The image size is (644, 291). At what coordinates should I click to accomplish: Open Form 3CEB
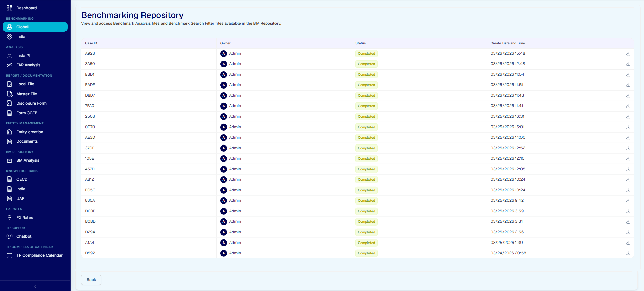pos(35,113)
